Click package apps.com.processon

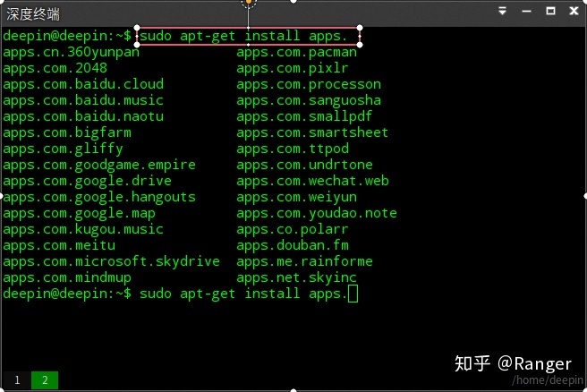(309, 84)
